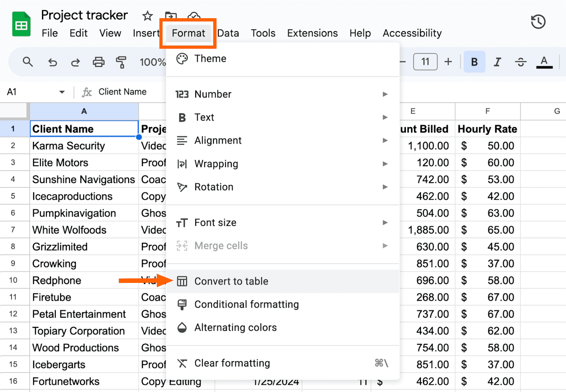The height and width of the screenshot is (392, 566).
Task: Toggle bold formatting
Action: (x=474, y=61)
